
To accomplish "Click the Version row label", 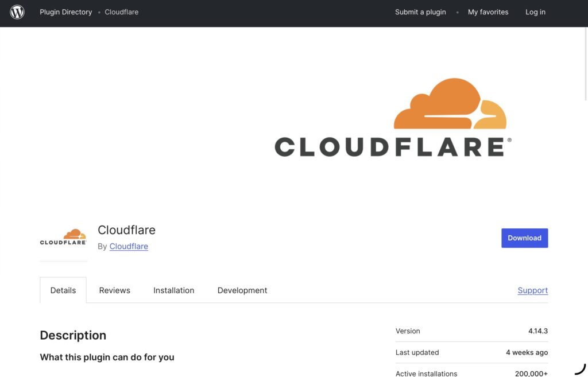I will pos(408,331).
